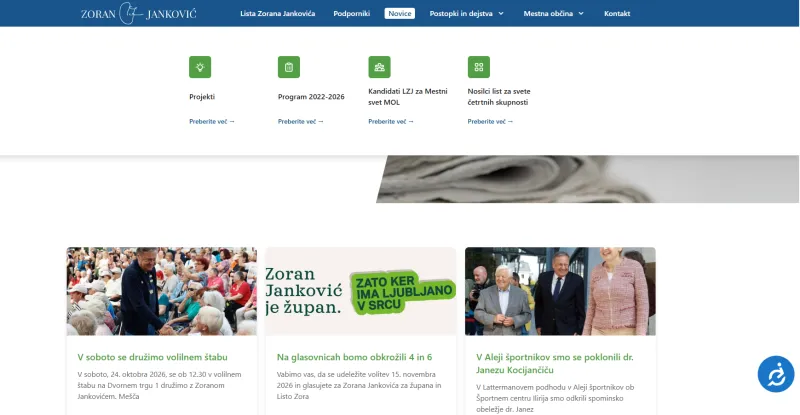The image size is (800, 415).
Task: Click the green lightbulb Projekti icon
Action: coord(200,67)
